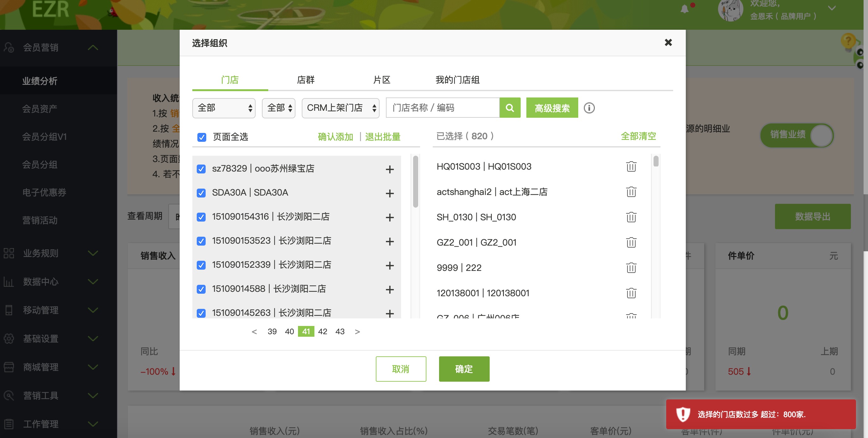
Task: Click the 取消 button
Action: (x=401, y=369)
